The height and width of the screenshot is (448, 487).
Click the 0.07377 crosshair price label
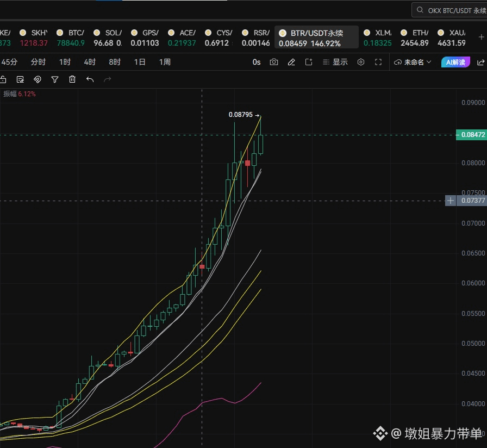tap(471, 201)
